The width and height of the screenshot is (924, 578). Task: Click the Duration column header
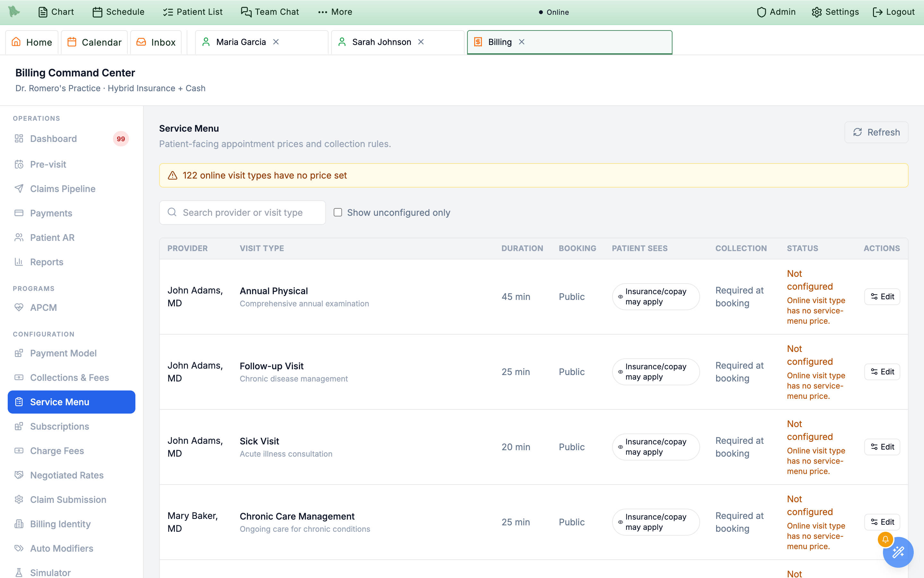522,249
